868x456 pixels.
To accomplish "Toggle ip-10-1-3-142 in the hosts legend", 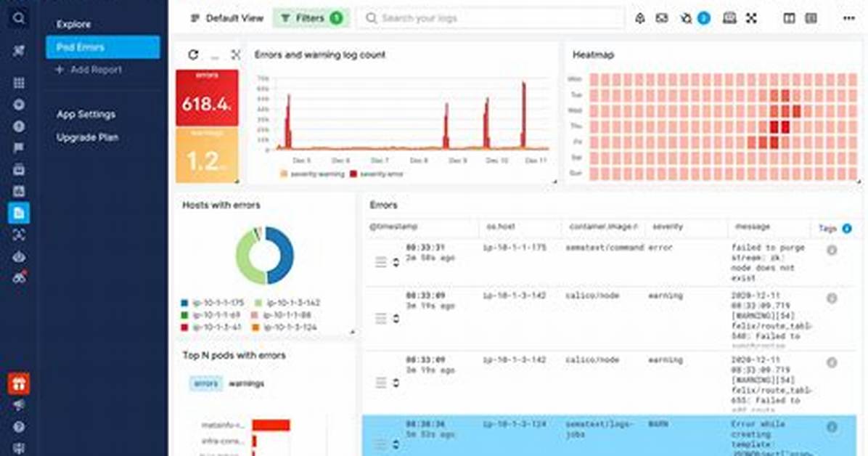I will 287,303.
